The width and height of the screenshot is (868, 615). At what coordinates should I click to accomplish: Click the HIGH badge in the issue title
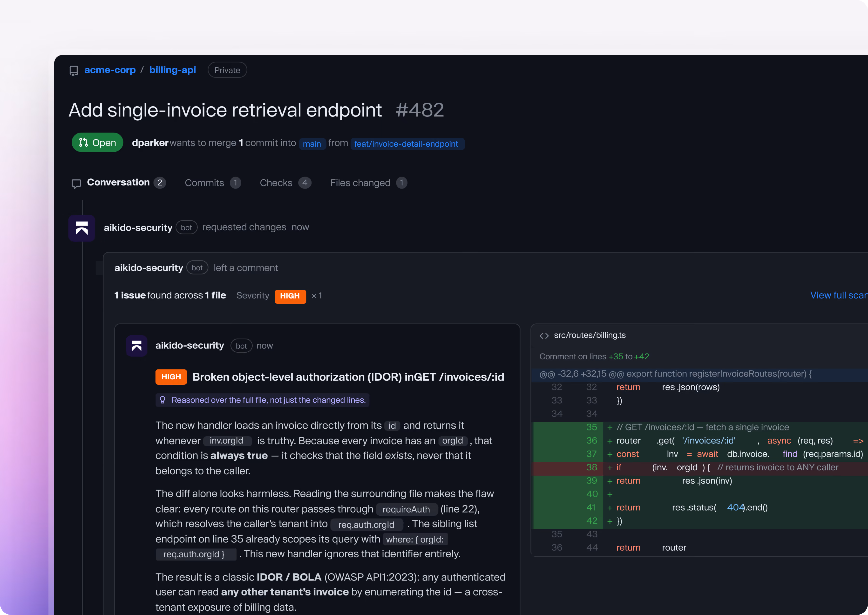click(171, 377)
